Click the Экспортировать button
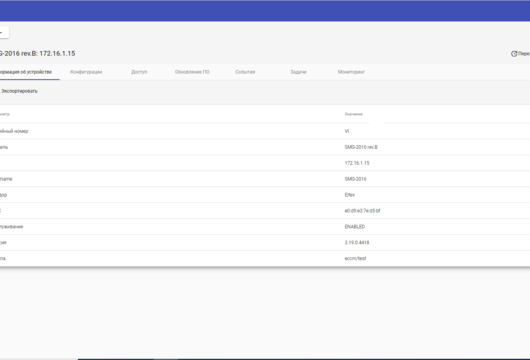The height and width of the screenshot is (360, 530). (x=19, y=91)
